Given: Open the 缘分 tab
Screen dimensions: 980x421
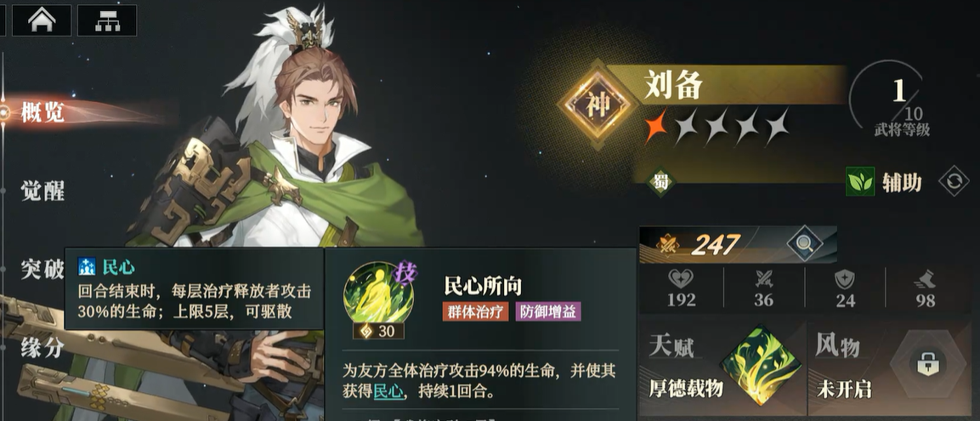Looking at the screenshot, I should pos(42,346).
